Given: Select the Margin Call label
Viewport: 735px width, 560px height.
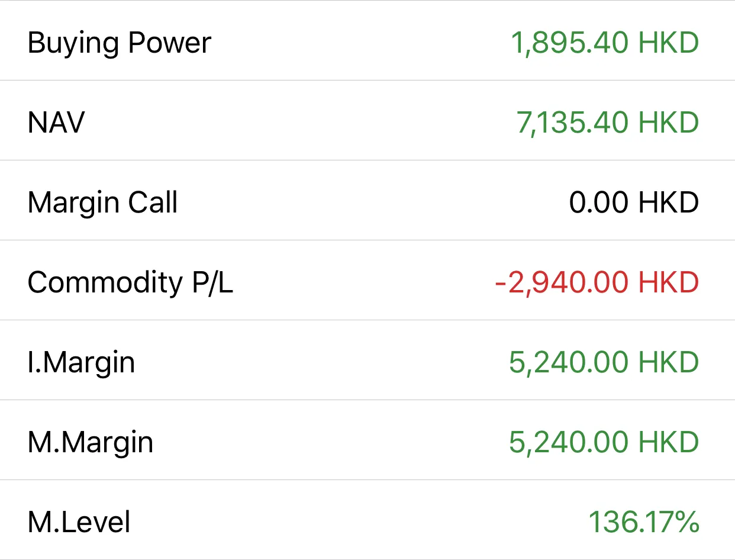Looking at the screenshot, I should pos(102,204).
